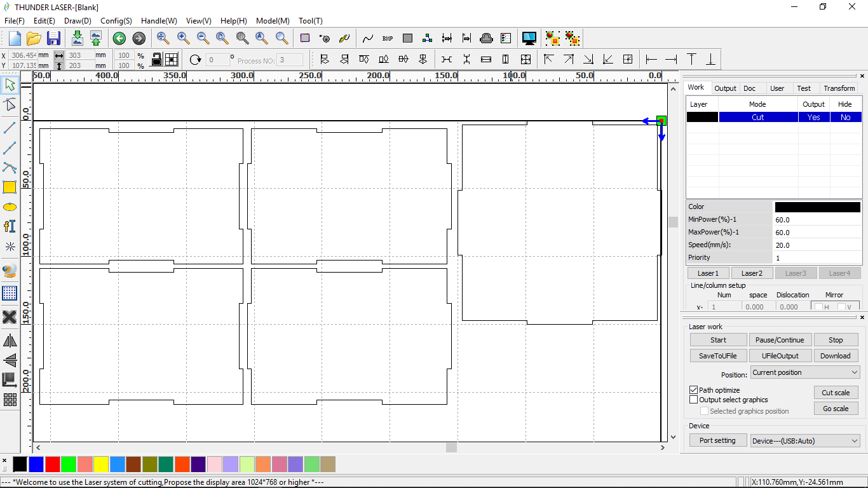Click the Start button in Laser work
868x488 pixels.
pos(719,340)
